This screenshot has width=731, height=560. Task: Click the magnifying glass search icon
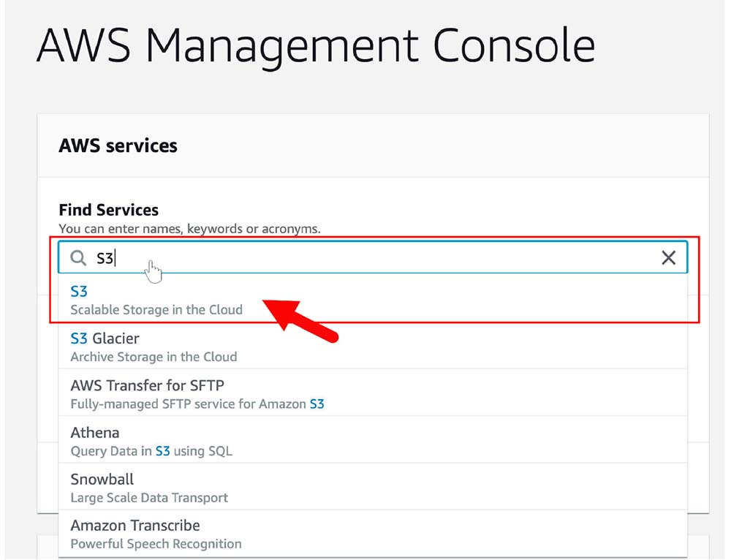pyautogui.click(x=78, y=257)
